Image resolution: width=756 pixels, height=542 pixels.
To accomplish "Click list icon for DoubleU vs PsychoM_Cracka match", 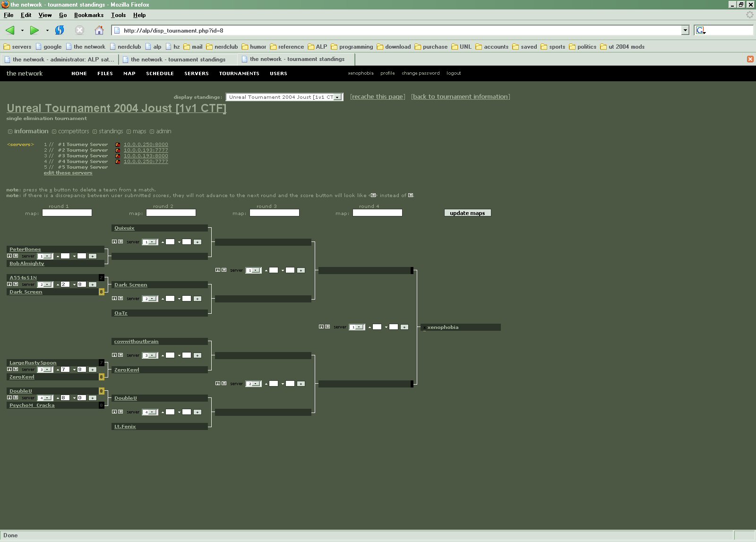I will [x=16, y=397].
